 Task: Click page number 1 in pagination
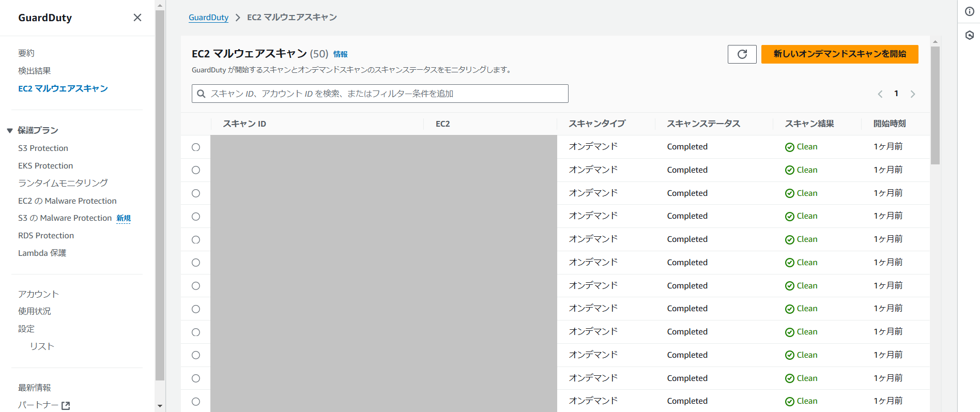tap(896, 94)
